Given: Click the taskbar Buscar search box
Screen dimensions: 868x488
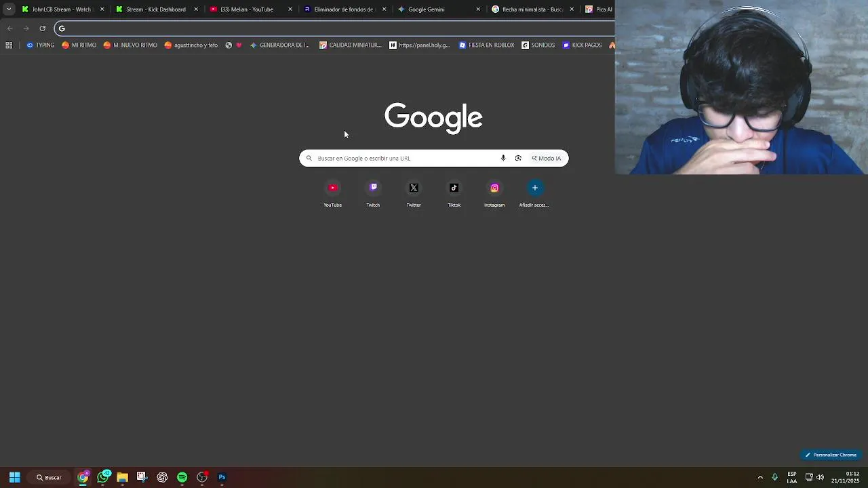Looking at the screenshot, I should point(50,477).
